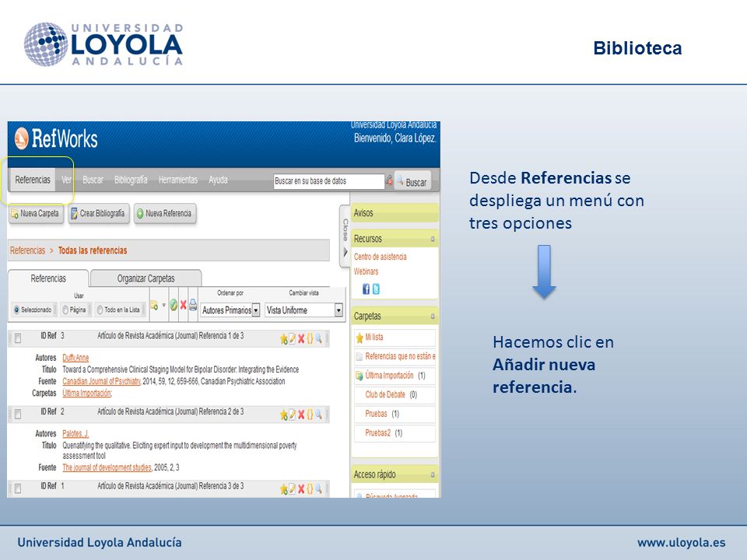Click the attachment search icon beside search box
The height and width of the screenshot is (560, 747).
coord(389,181)
